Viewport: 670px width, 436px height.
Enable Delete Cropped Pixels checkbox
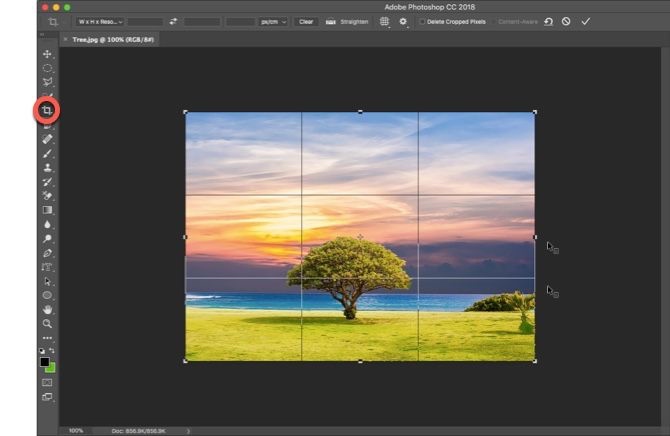pos(422,21)
